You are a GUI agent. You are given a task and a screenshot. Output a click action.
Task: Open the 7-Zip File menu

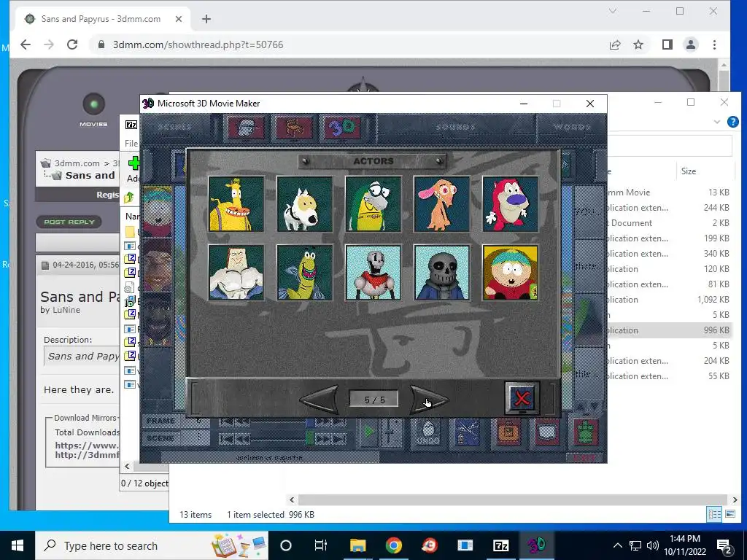click(131, 144)
